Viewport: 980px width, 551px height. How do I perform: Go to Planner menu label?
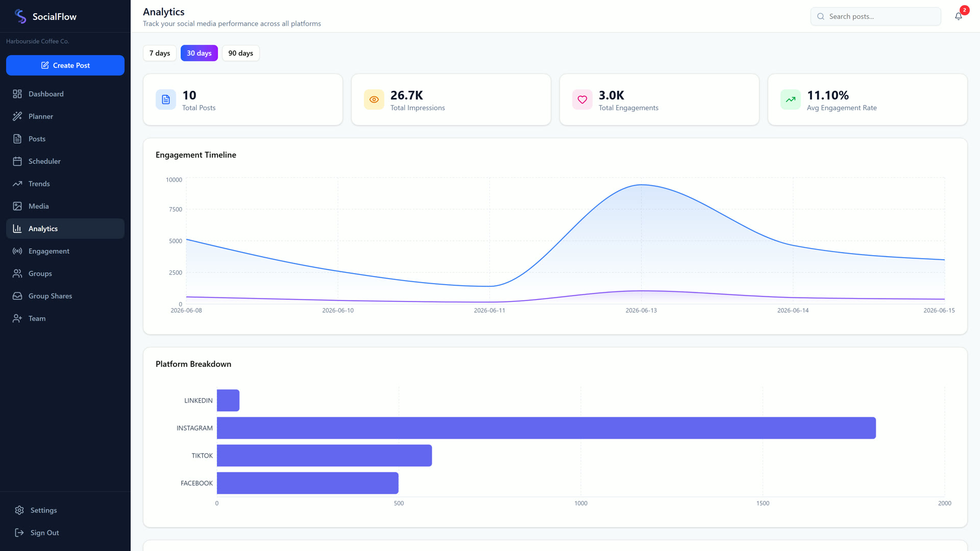tap(41, 116)
